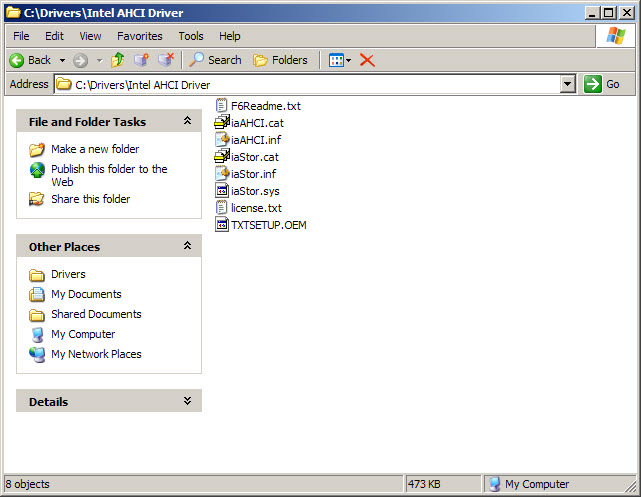Select the iaStor.sys system file icon
The width and height of the screenshot is (641, 497).
[x=222, y=190]
